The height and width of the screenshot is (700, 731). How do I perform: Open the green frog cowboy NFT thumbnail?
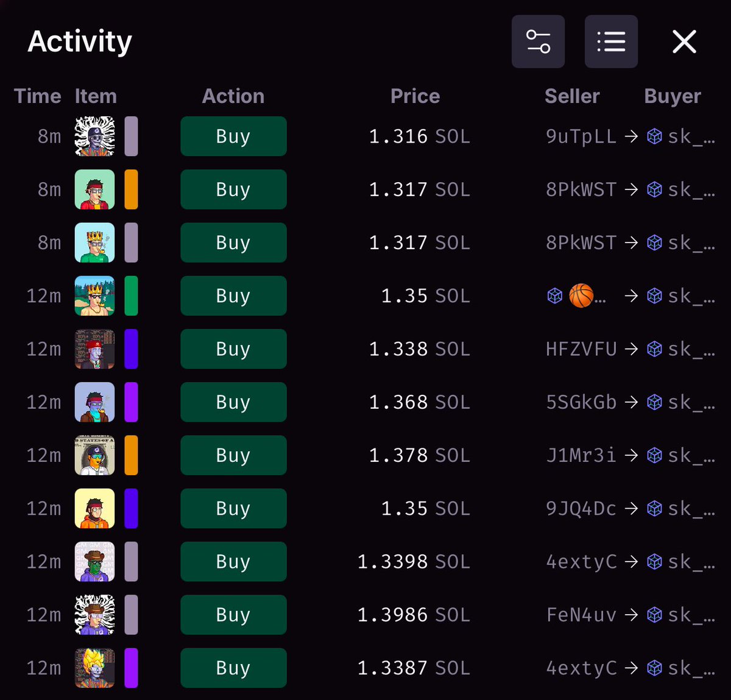[94, 562]
